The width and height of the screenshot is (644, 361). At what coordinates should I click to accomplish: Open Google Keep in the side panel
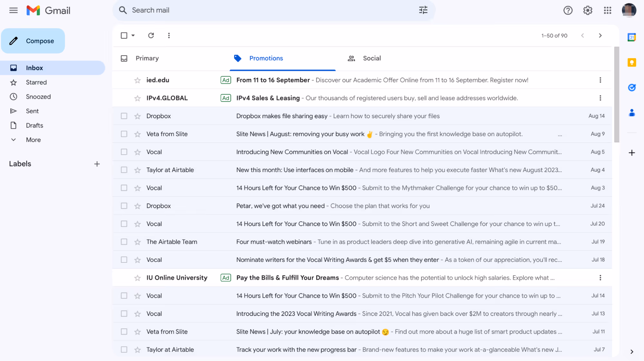[632, 62]
